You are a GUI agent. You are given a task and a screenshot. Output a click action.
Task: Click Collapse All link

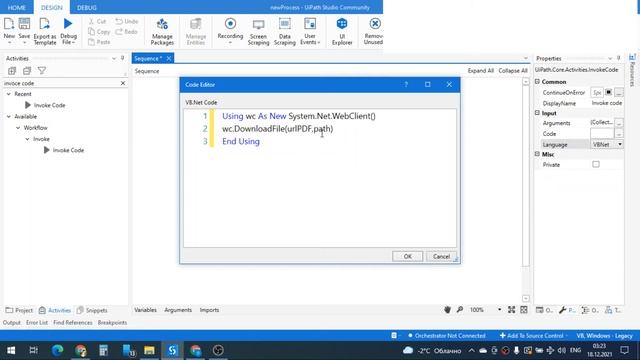pyautogui.click(x=513, y=71)
